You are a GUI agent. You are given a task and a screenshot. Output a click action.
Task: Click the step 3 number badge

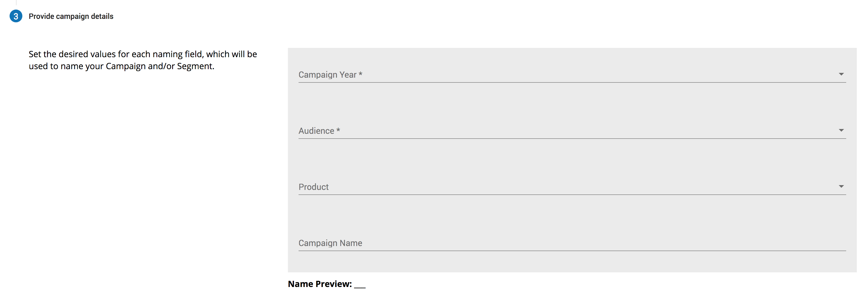[16, 16]
